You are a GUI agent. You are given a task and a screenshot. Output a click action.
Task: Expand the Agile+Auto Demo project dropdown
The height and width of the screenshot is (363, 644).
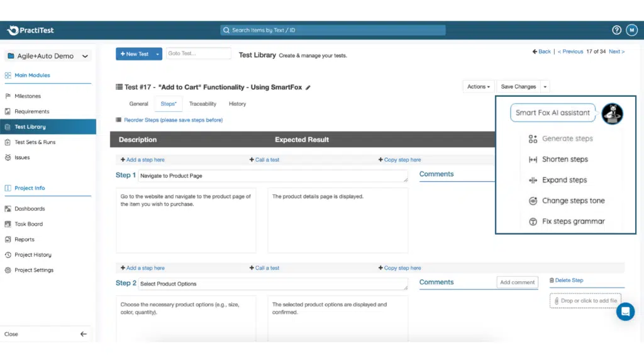point(86,56)
